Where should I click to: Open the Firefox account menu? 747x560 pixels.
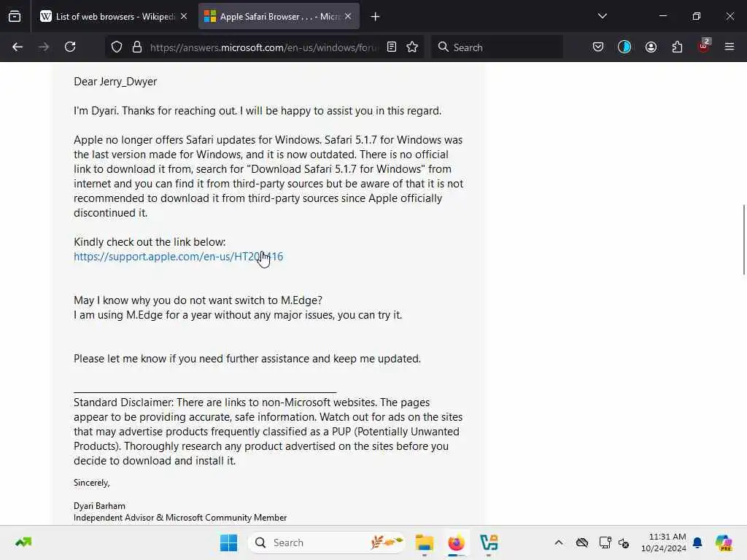click(651, 47)
